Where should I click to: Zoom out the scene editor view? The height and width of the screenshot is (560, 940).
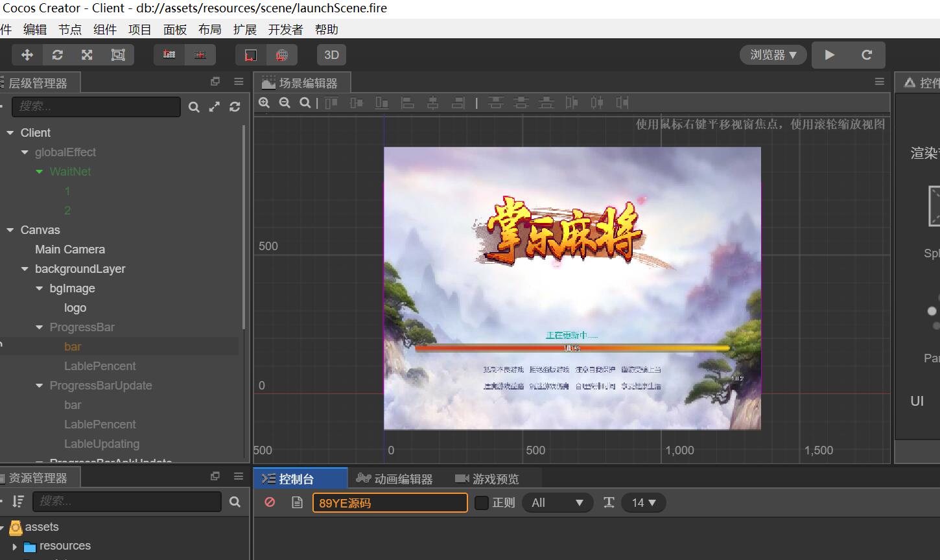pos(285,102)
